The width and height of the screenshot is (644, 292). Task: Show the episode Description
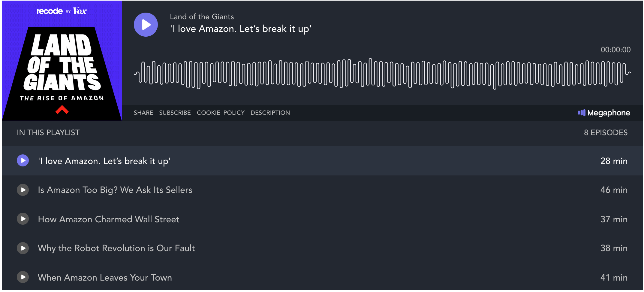(270, 113)
